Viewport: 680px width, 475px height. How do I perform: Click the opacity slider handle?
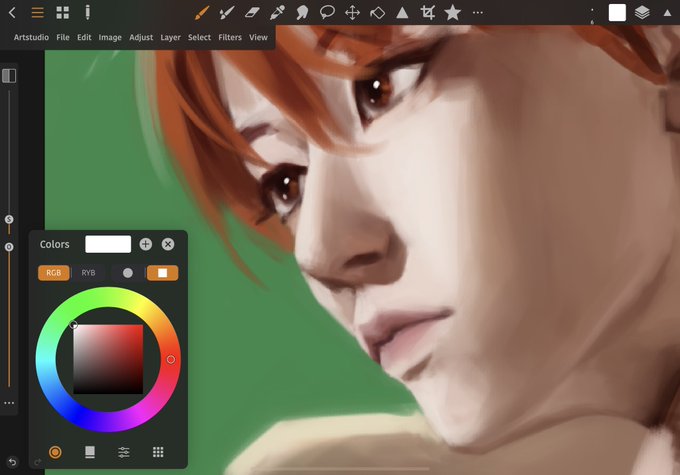[9, 247]
